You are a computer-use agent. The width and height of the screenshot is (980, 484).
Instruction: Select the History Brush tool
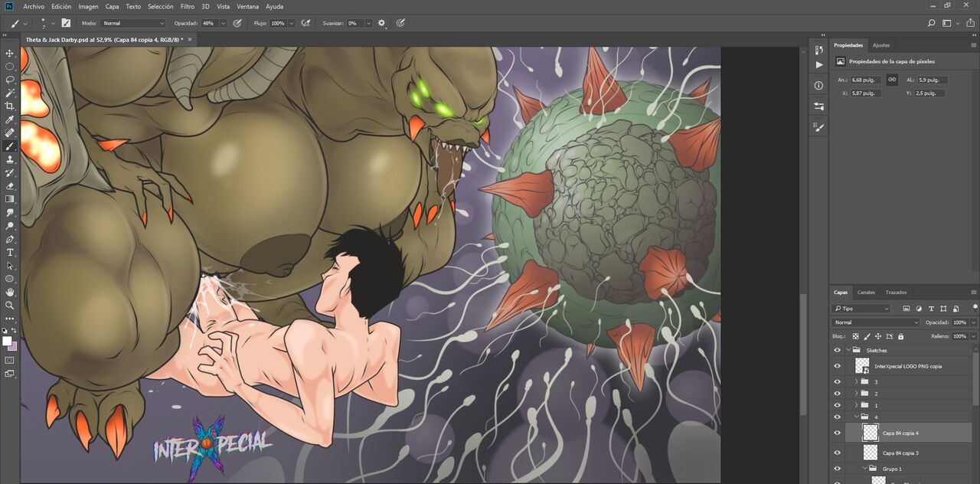click(10, 172)
